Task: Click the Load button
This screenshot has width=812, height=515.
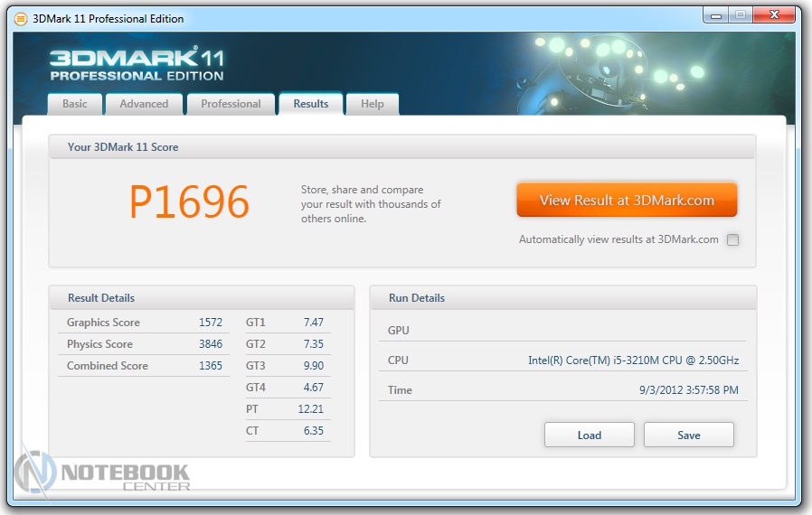Action: pos(590,435)
